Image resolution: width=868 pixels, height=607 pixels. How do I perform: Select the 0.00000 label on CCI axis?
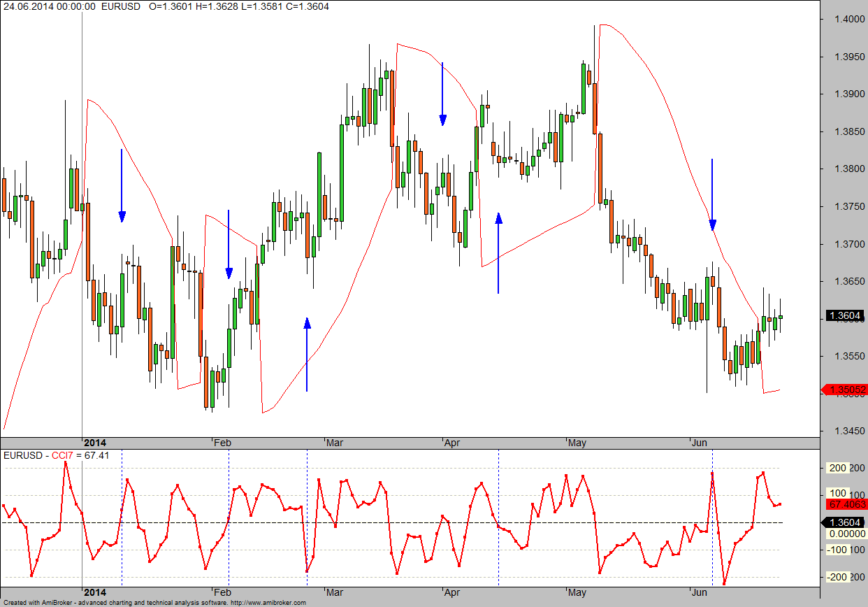[846, 534]
